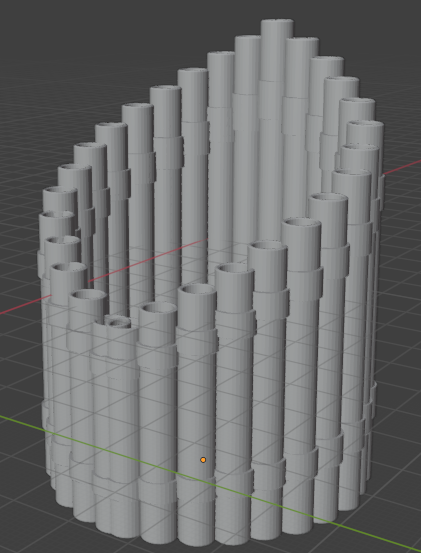Click the red axis segment at the right edge
Screen dimensions: 421x553
402,169
